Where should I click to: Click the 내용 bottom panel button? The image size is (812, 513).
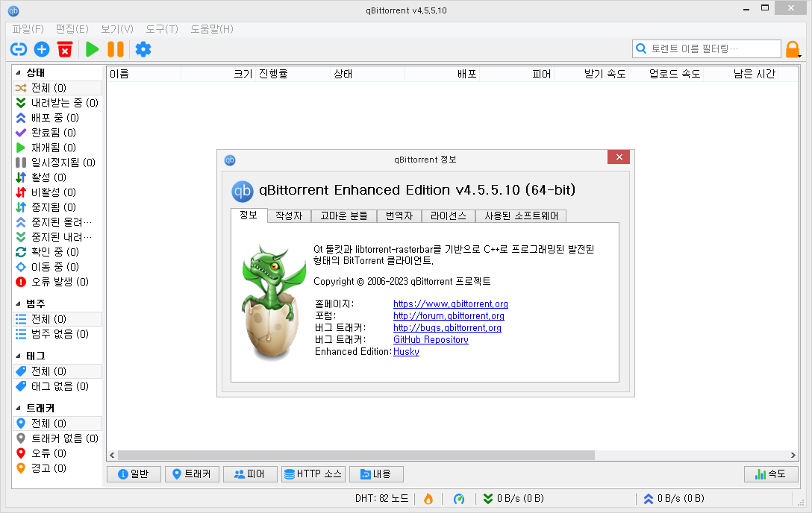[376, 474]
